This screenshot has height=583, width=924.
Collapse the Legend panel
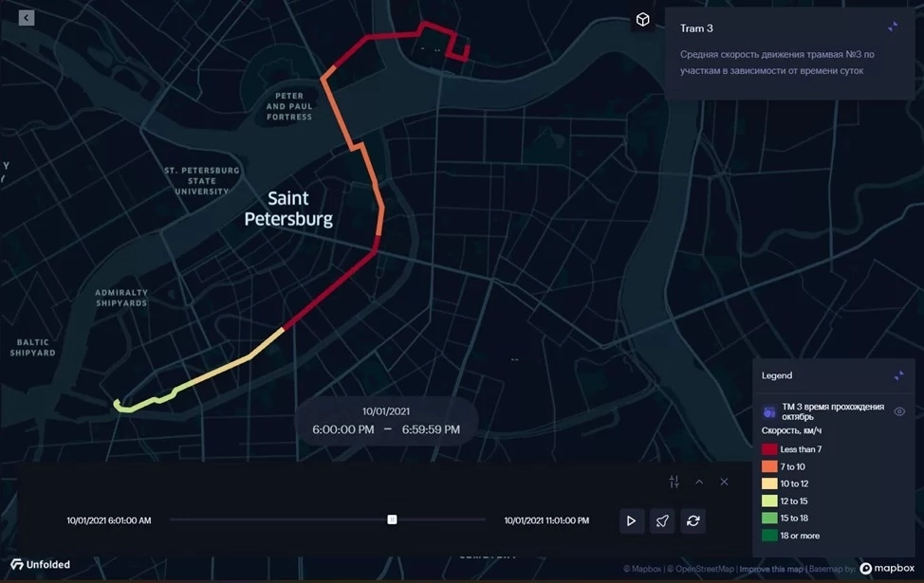point(898,376)
